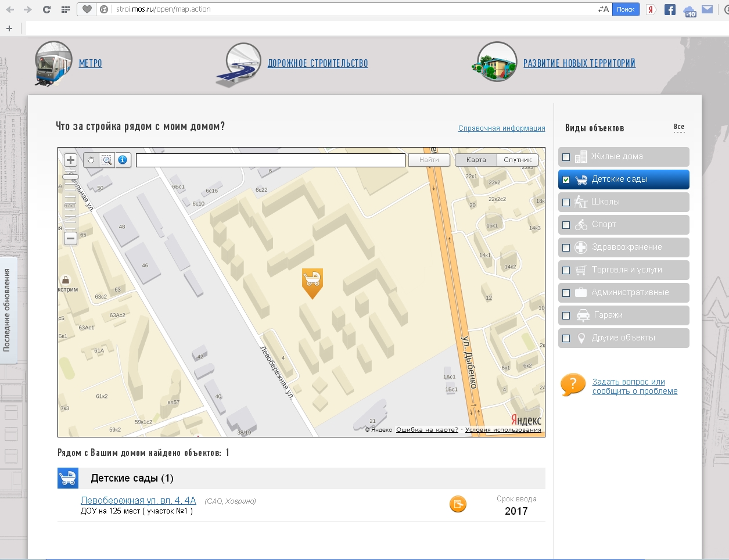Switch map to Спутник view
Image resolution: width=729 pixels, height=560 pixels.
[x=518, y=160]
